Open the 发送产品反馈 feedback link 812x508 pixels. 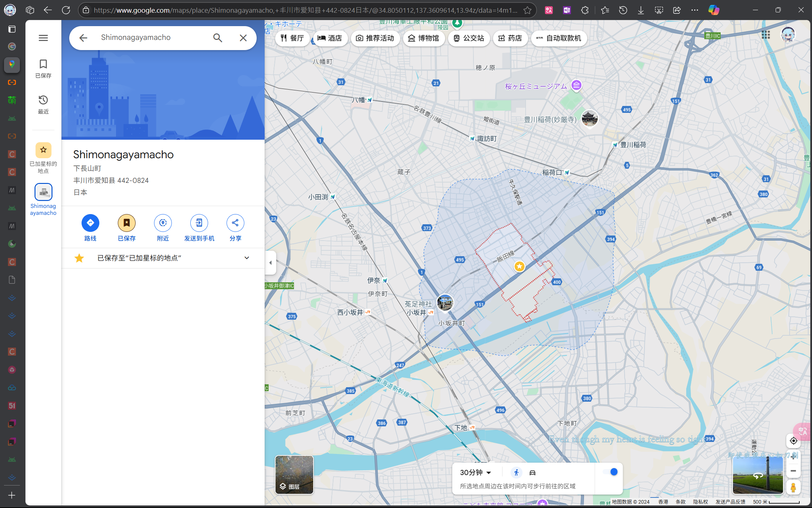click(730, 502)
